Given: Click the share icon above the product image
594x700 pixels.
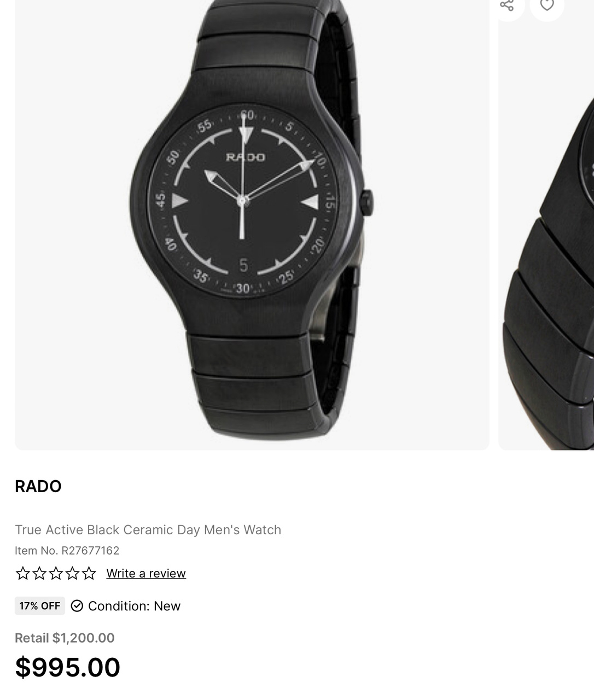Looking at the screenshot, I should point(507,5).
